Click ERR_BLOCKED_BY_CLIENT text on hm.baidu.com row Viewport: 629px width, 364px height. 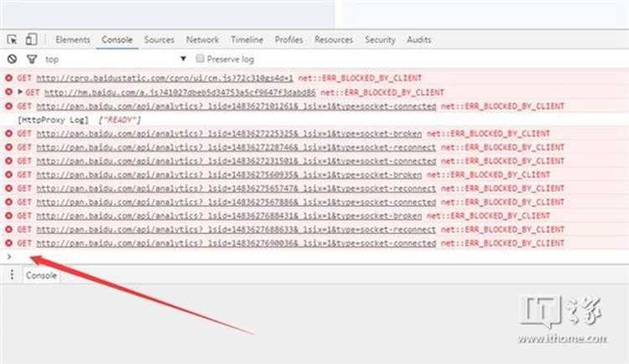coord(382,92)
